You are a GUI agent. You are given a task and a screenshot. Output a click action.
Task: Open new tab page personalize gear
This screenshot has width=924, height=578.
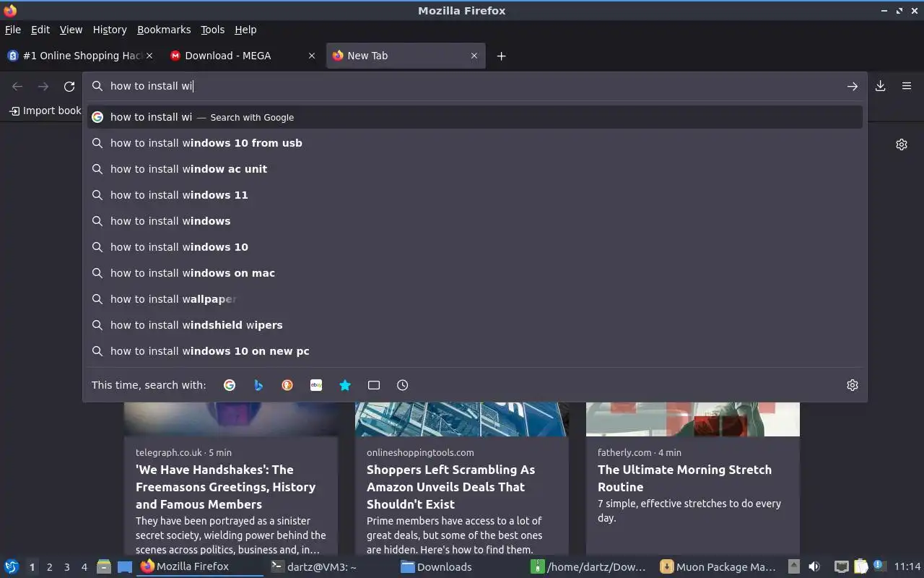click(x=902, y=144)
